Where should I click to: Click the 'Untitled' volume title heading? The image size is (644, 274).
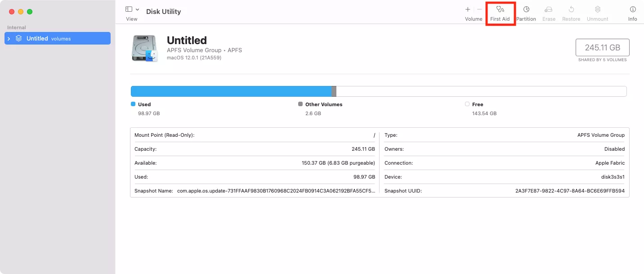(187, 40)
